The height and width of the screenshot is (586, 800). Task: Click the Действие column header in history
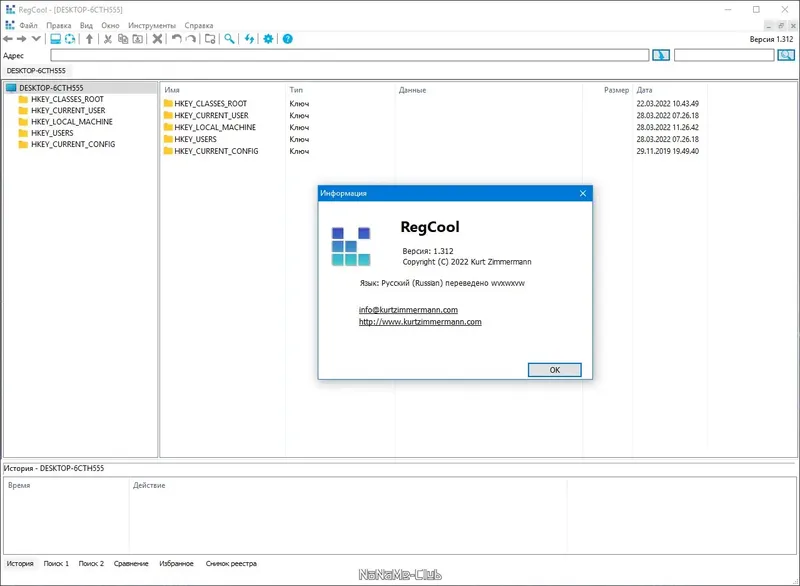[149, 486]
